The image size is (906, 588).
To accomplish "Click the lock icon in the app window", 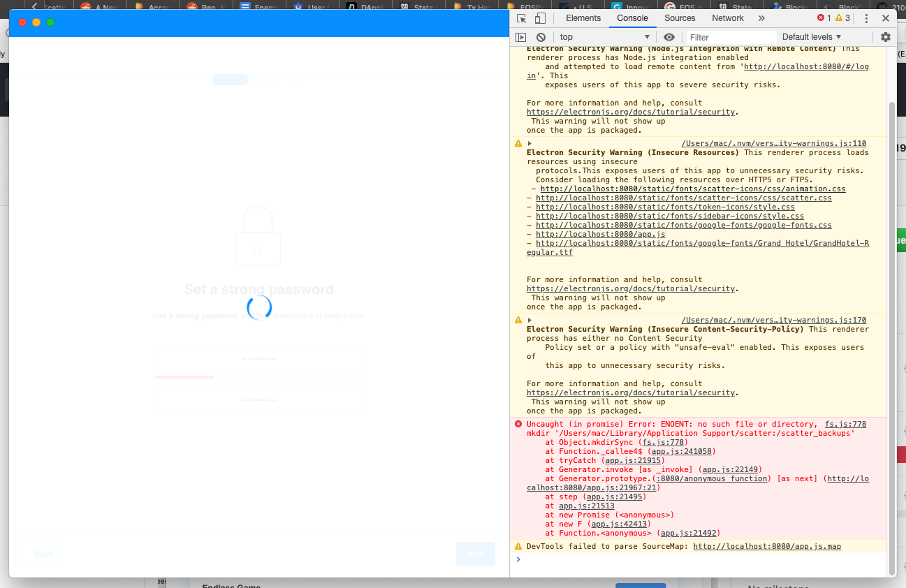I will [x=258, y=235].
